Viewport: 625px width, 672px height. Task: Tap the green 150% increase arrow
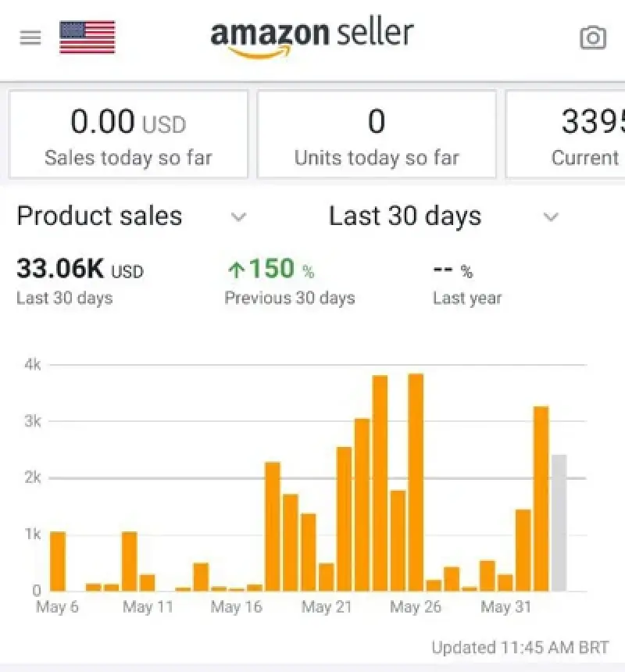pyautogui.click(x=236, y=270)
